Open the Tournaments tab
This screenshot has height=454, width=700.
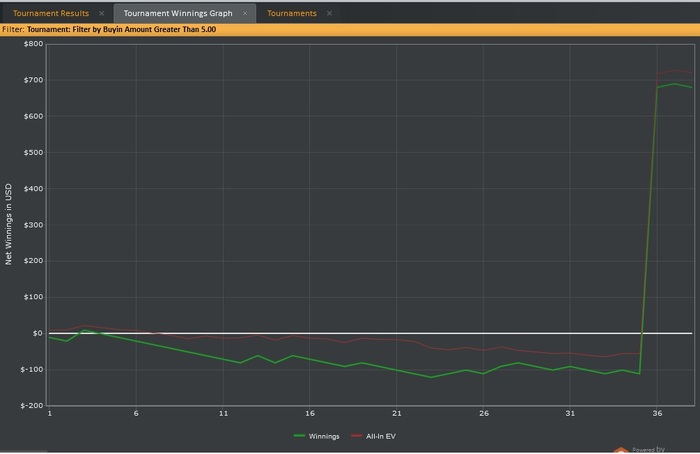click(x=291, y=14)
